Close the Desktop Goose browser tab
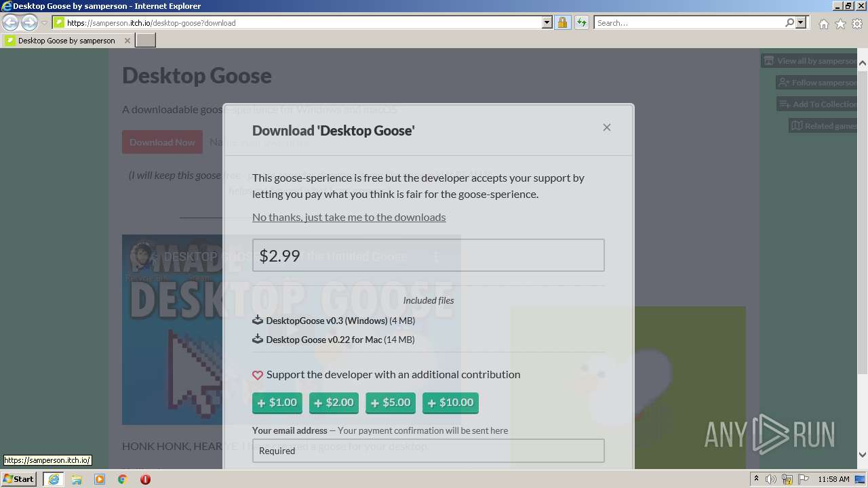868x488 pixels. (x=127, y=41)
